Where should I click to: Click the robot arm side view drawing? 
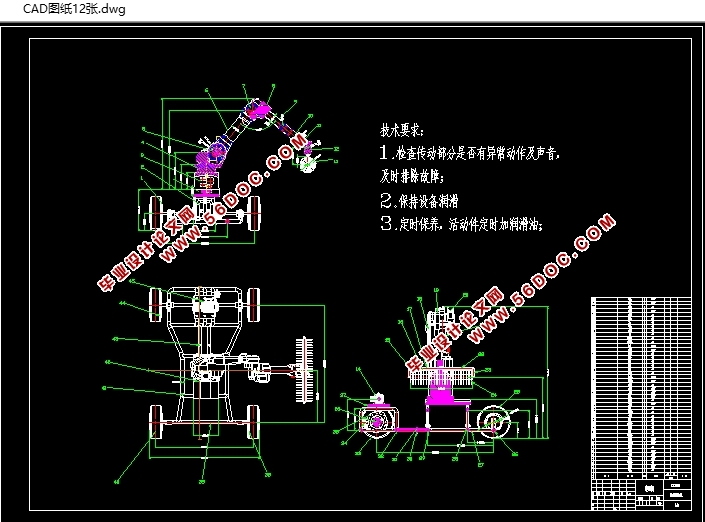pos(238,165)
